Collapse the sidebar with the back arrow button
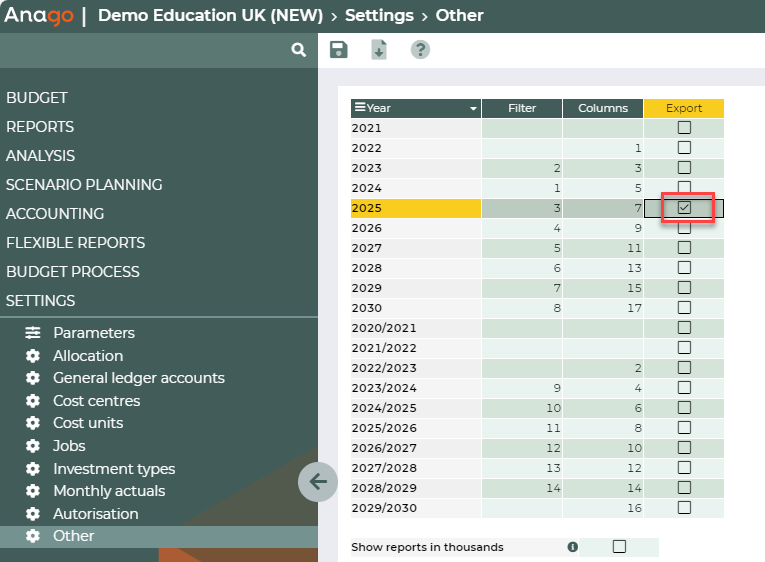765x562 pixels. click(x=318, y=482)
